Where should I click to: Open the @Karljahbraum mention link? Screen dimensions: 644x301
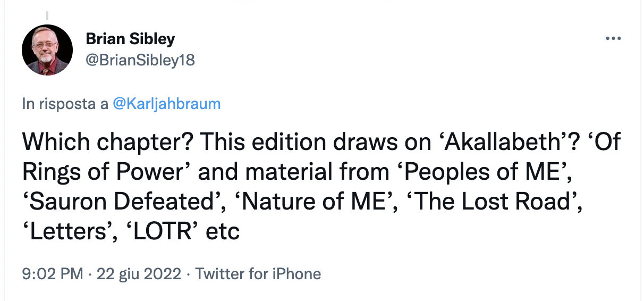click(x=167, y=104)
